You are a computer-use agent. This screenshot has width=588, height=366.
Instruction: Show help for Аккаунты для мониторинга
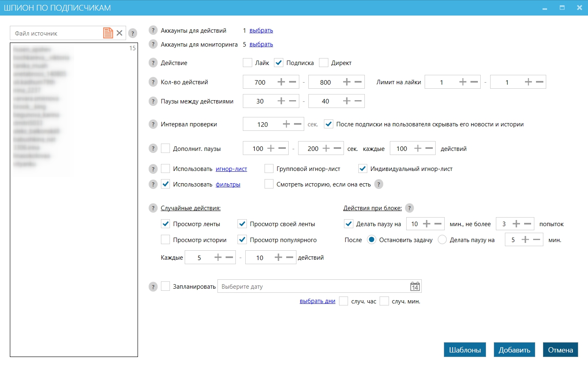pyautogui.click(x=153, y=44)
